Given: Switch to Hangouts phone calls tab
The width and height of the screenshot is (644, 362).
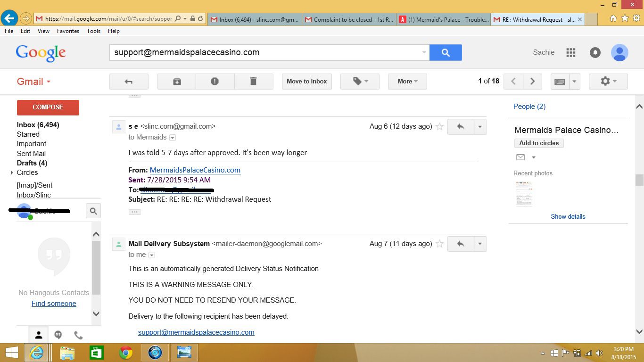Looking at the screenshot, I should (x=78, y=335).
